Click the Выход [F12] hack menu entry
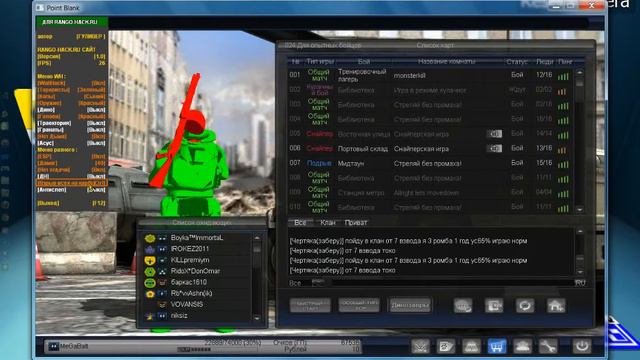This screenshot has width=640, height=360. tap(71, 203)
